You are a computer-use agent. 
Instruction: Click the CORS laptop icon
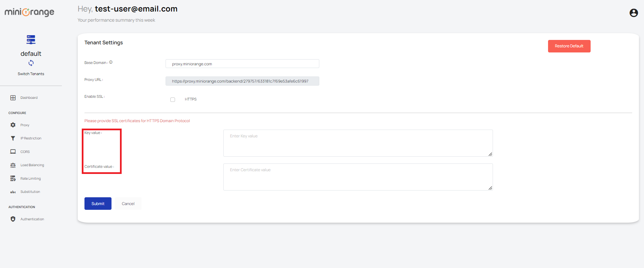(x=13, y=152)
